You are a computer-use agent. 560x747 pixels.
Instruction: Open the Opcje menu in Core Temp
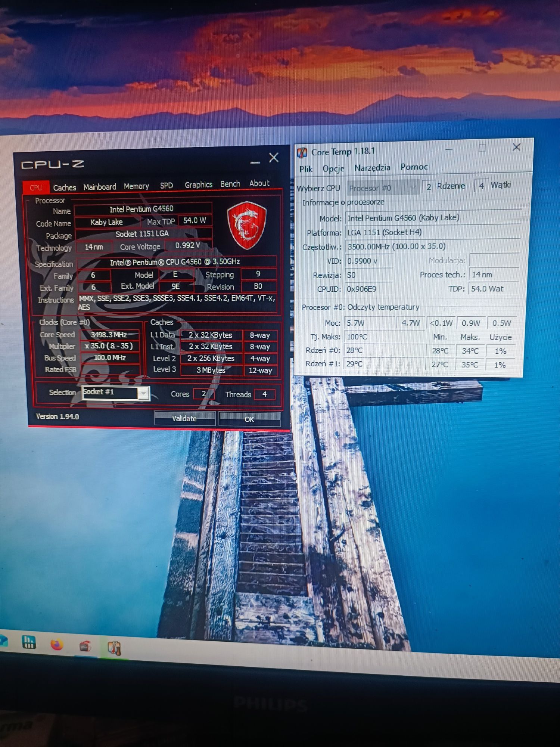tap(333, 168)
